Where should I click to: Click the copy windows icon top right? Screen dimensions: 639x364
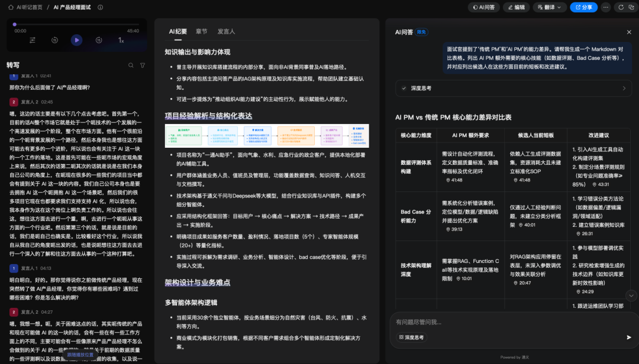631,7
